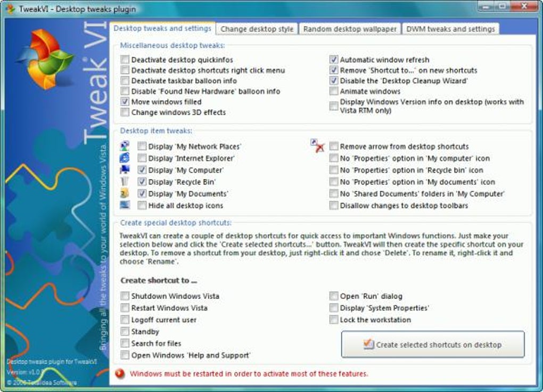Check Display 'My Network Places'
This screenshot has height=392, width=543.
(142, 146)
